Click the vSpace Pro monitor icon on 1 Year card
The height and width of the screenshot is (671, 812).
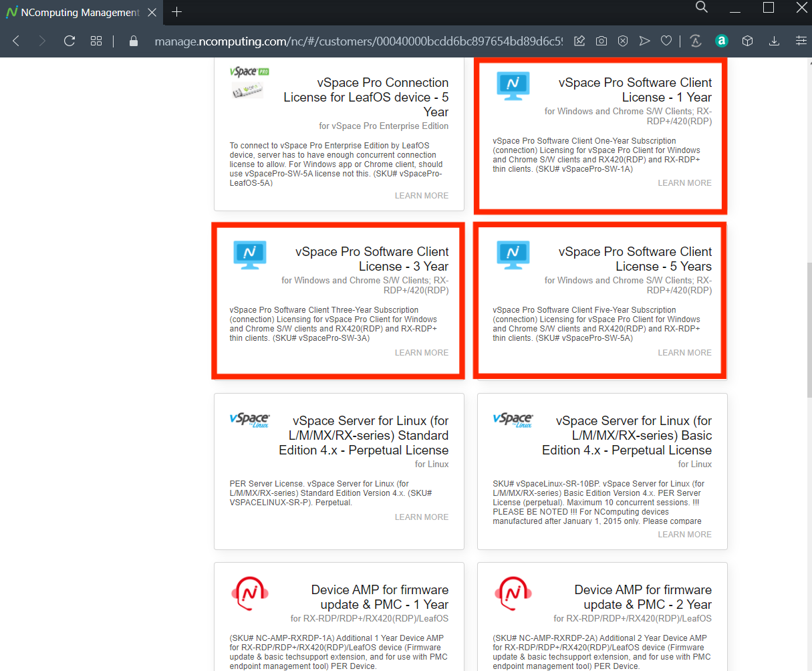click(x=512, y=86)
